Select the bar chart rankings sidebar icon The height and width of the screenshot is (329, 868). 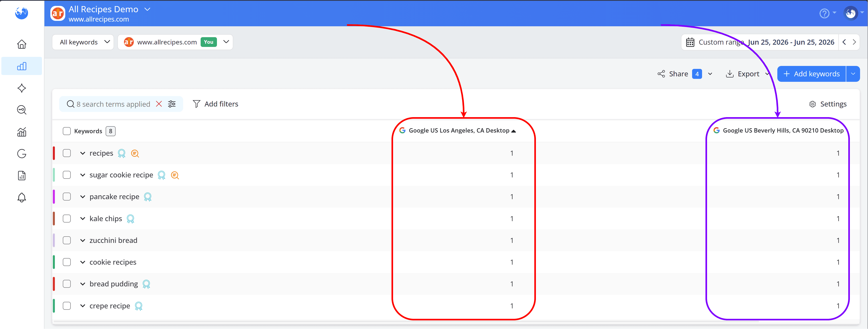tap(22, 66)
